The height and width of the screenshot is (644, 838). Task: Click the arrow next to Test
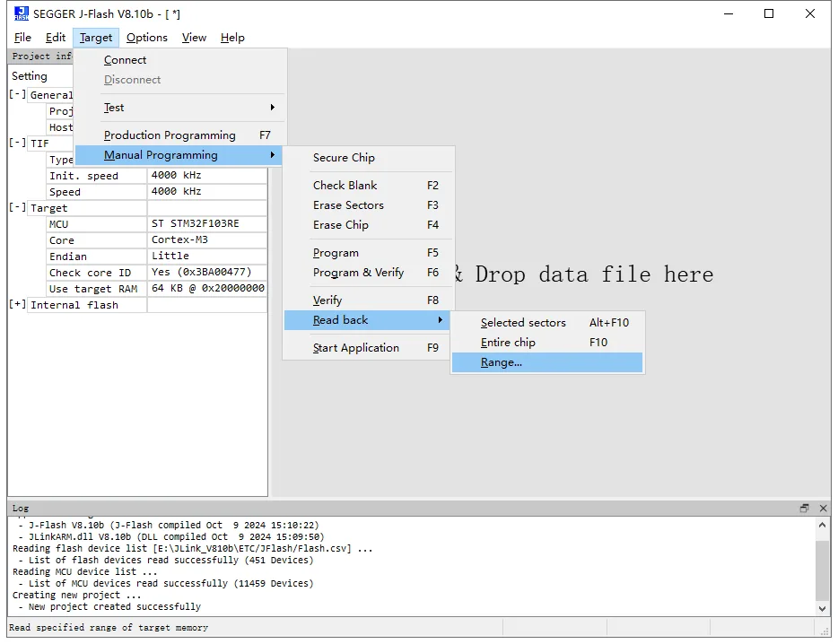pyautogui.click(x=273, y=108)
